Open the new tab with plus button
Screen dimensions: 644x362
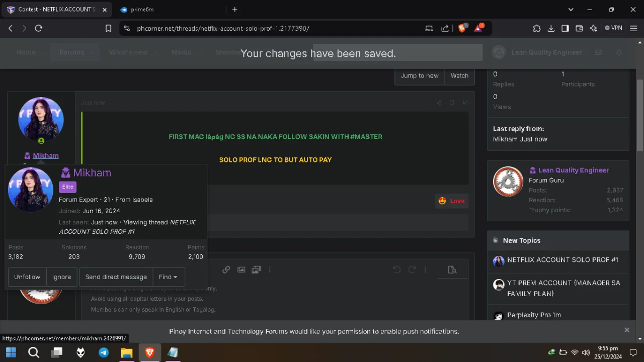234,10
